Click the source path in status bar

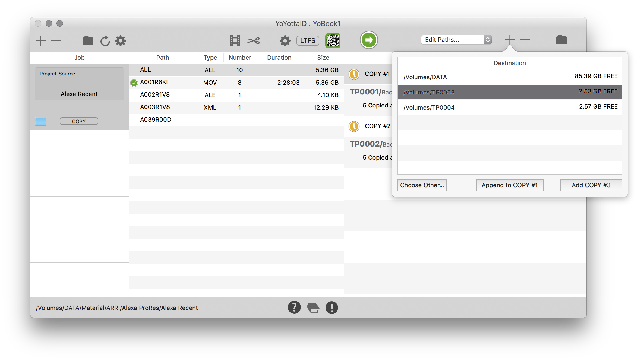point(117,308)
